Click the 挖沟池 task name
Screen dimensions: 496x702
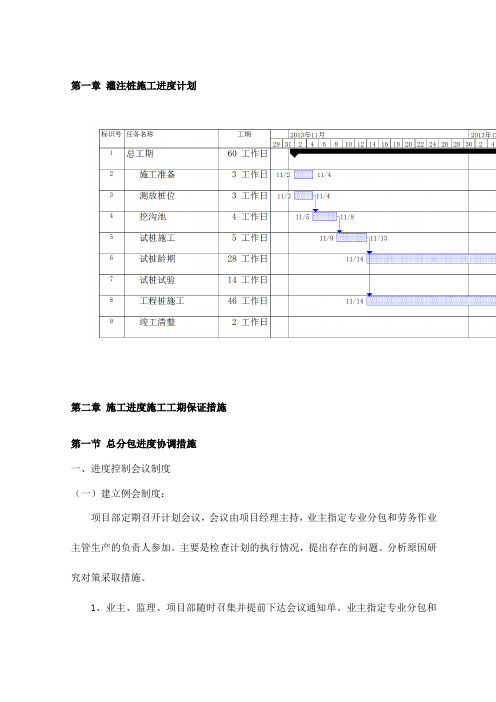[153, 217]
